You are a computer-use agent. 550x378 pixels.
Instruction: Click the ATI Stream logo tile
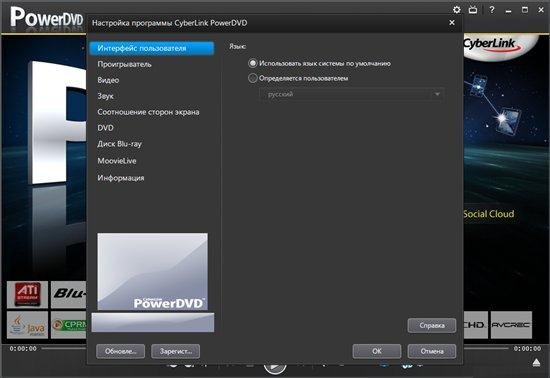click(x=27, y=295)
